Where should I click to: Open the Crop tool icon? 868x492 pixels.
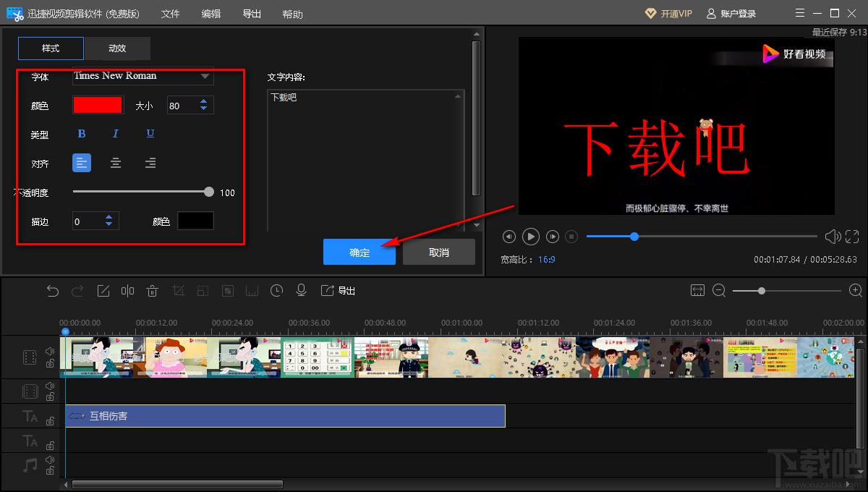(x=178, y=290)
